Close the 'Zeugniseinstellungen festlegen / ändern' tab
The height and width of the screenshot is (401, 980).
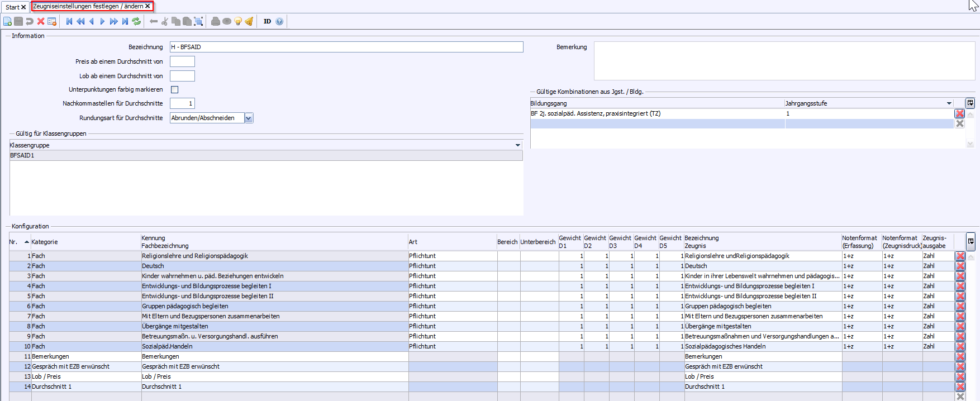pos(148,6)
